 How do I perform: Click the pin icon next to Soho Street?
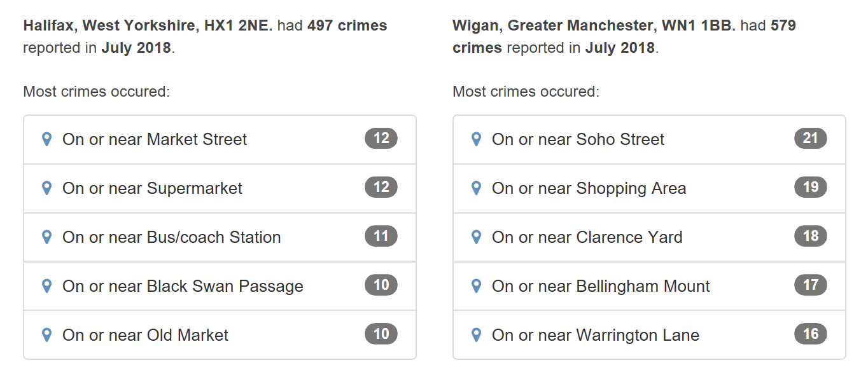tap(476, 139)
